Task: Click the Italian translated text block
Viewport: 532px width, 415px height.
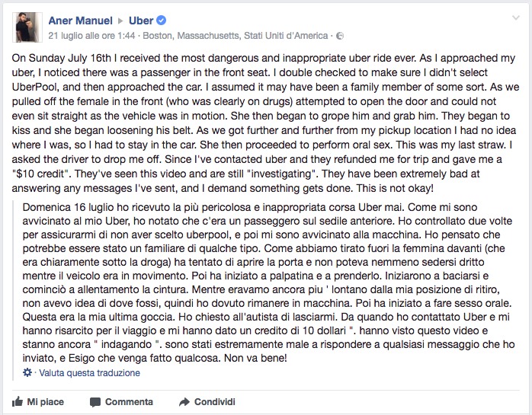Action: tap(269, 283)
